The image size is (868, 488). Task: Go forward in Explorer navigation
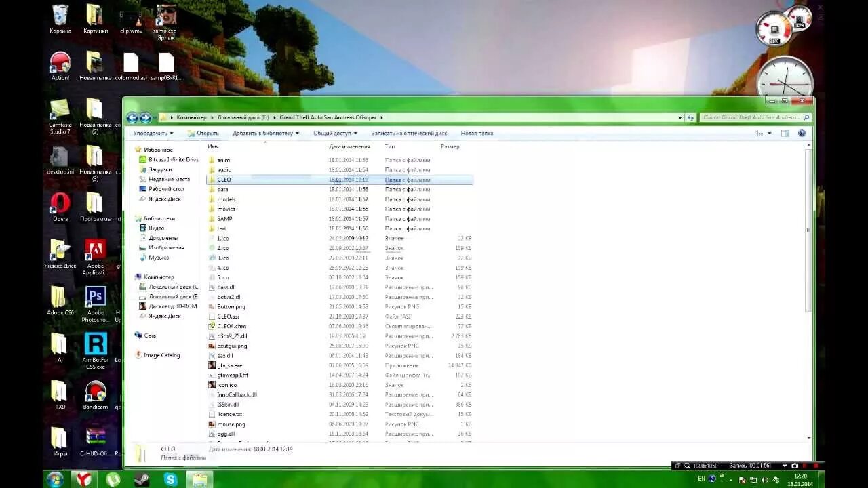click(145, 117)
